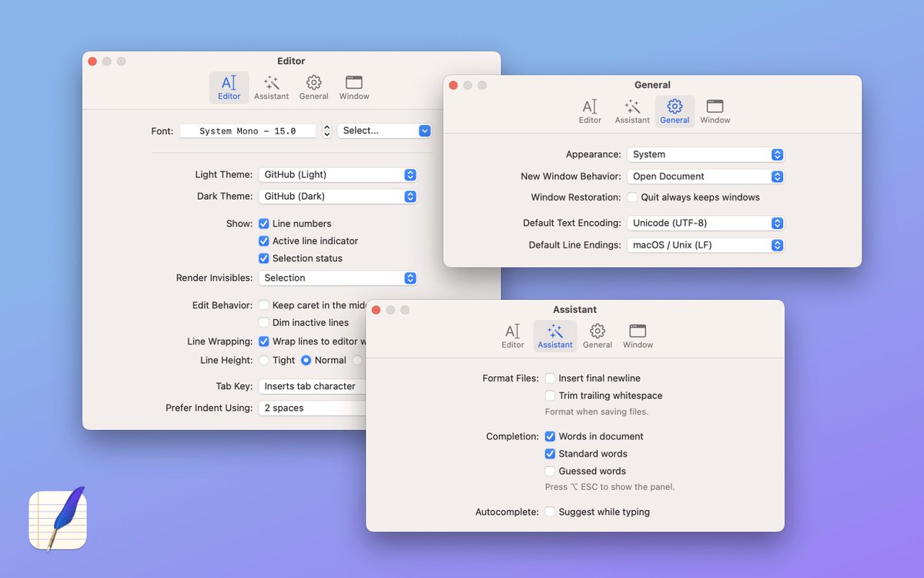
Task: Open Light Theme dropdown
Action: tap(338, 175)
